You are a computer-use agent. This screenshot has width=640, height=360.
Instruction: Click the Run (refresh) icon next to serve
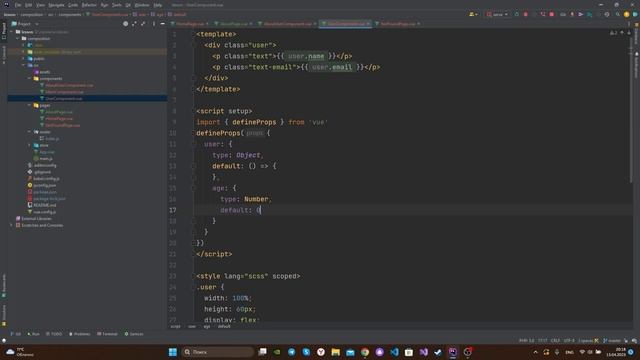pos(516,14)
